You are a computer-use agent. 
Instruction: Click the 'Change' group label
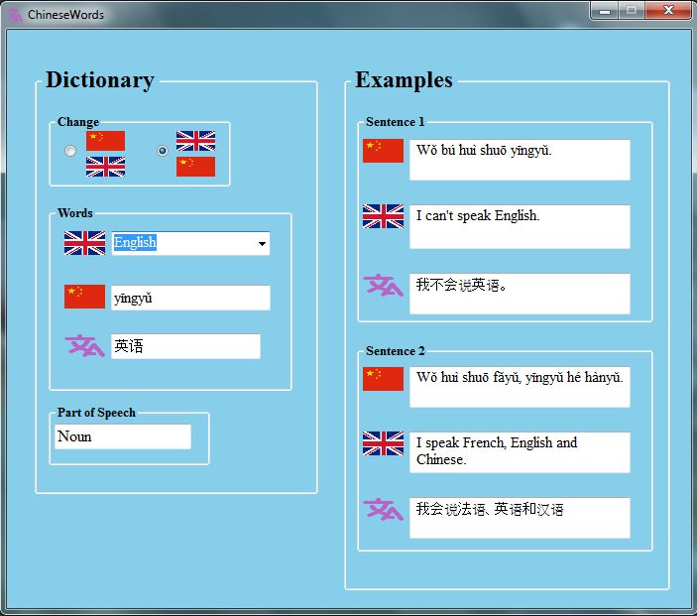pyautogui.click(x=78, y=122)
